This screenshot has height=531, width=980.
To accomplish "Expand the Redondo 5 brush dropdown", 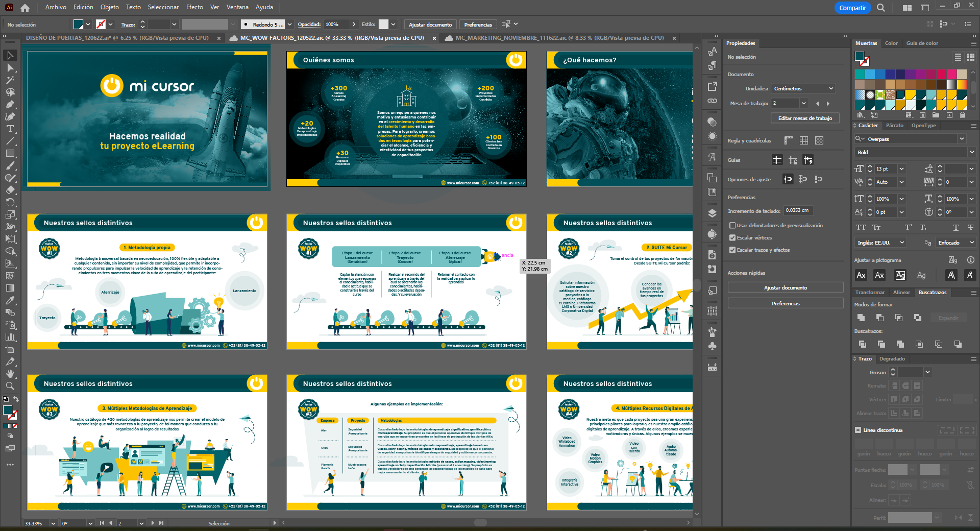I will (289, 25).
